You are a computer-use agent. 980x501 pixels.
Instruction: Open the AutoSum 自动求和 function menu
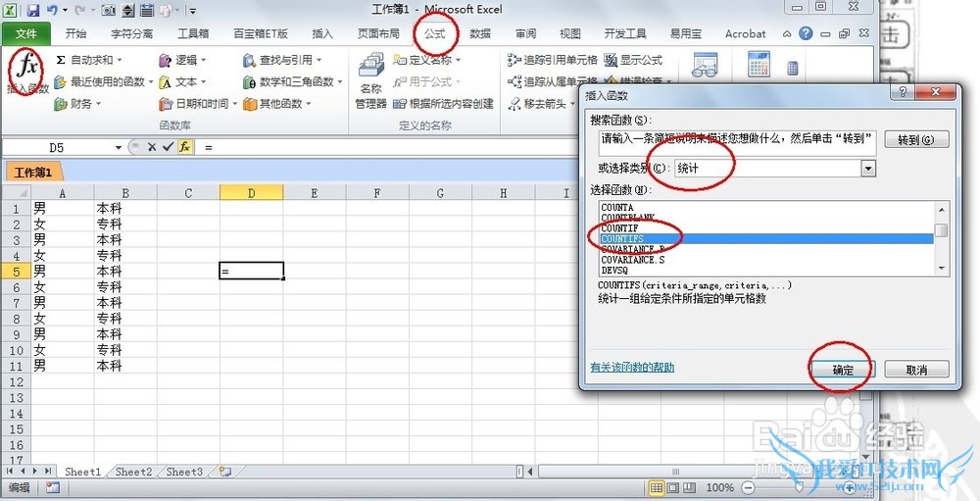[x=89, y=60]
